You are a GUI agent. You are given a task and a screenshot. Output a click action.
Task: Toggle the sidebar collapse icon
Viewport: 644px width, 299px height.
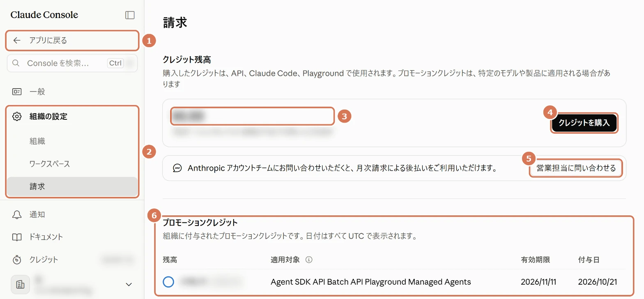coord(130,15)
